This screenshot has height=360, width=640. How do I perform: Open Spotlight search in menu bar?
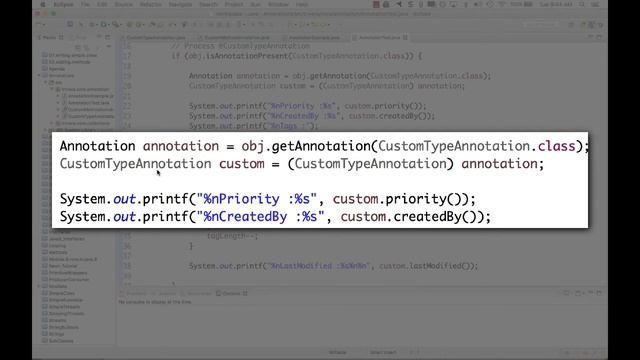tap(582, 4)
